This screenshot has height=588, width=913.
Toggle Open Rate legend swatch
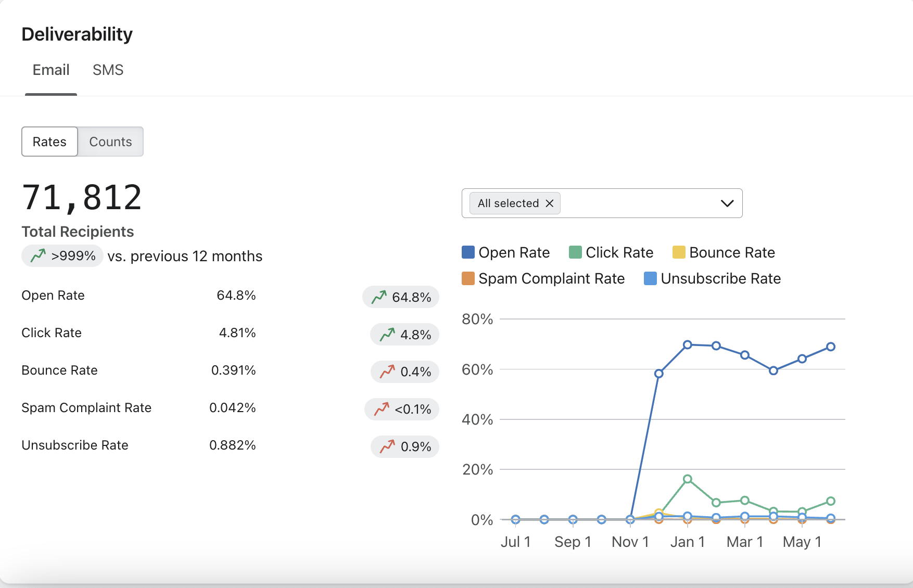[468, 252]
